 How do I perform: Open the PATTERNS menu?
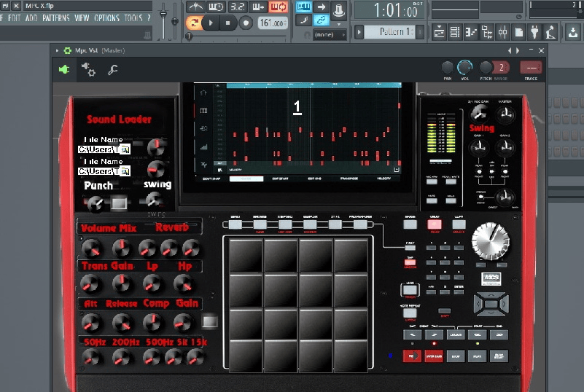56,18
